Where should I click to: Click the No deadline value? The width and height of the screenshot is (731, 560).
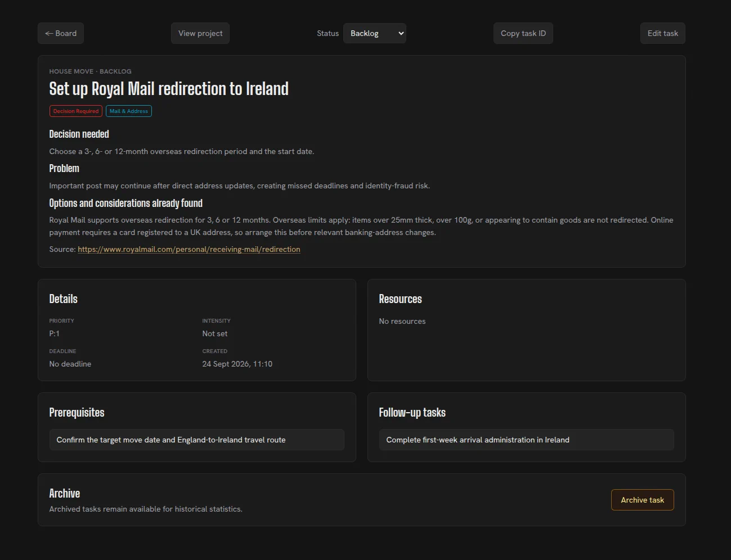coord(70,364)
